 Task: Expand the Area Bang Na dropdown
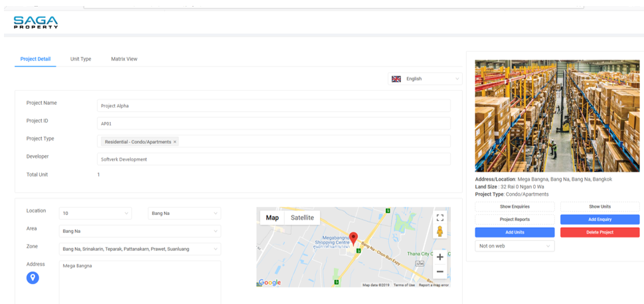click(x=140, y=231)
